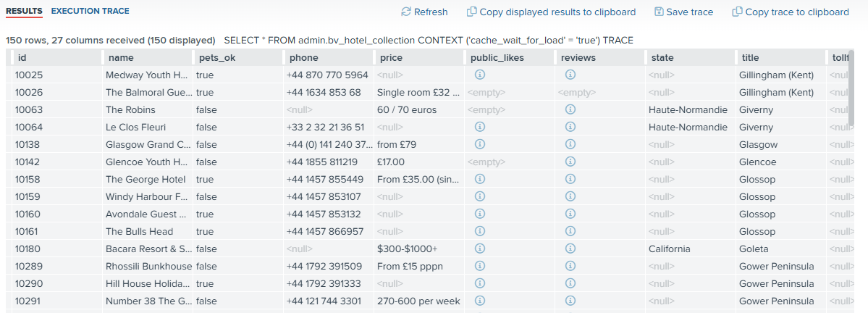Select the title cell 'Glencoe'
868x313 pixels.
[780, 161]
